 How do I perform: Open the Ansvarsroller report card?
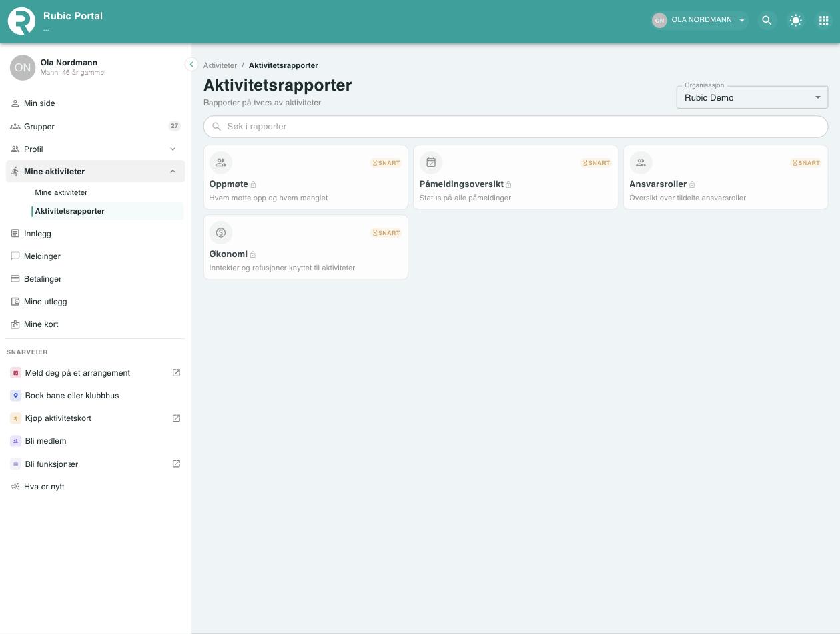coord(725,177)
